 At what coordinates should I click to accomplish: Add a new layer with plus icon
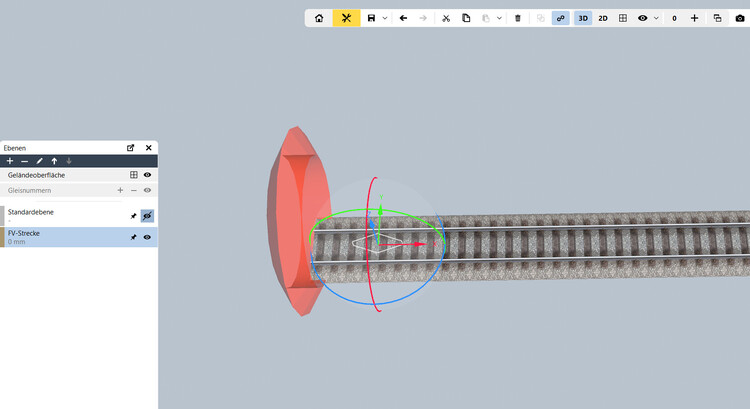(10, 161)
